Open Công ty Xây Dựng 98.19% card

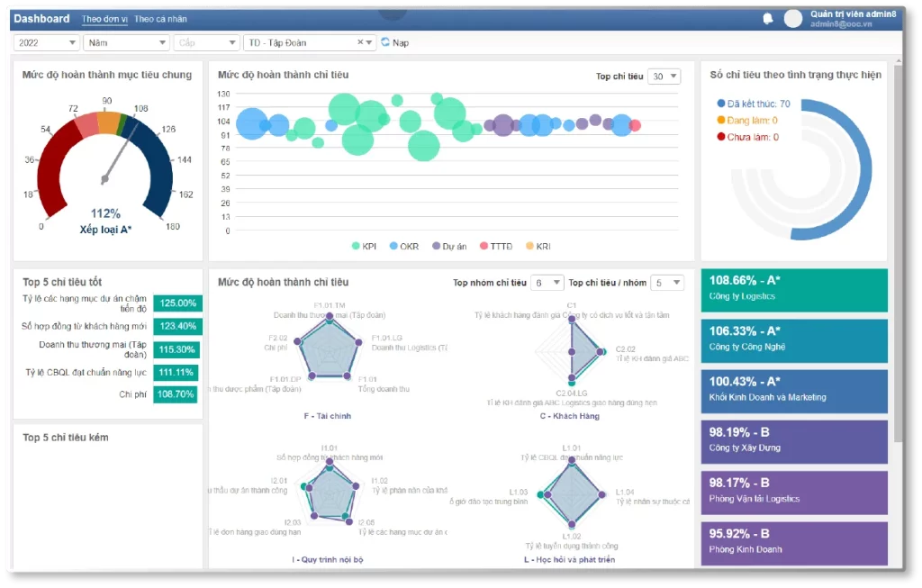[794, 442]
